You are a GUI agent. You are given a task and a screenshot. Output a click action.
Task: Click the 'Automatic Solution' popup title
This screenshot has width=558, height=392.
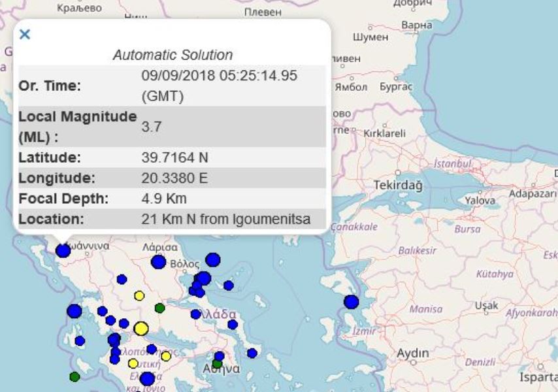(x=172, y=55)
